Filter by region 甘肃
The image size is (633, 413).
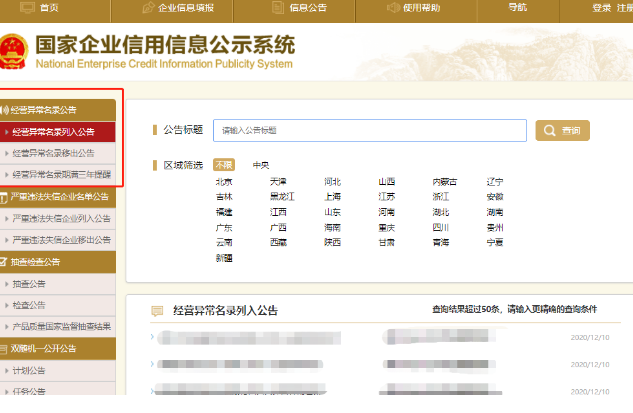(387, 242)
